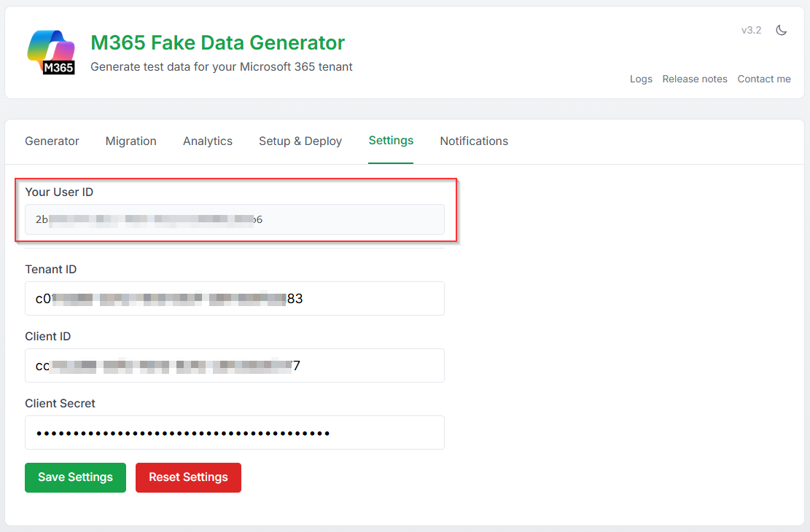This screenshot has width=810, height=532.
Task: Focus the Tenant ID input field
Action: [x=234, y=299]
